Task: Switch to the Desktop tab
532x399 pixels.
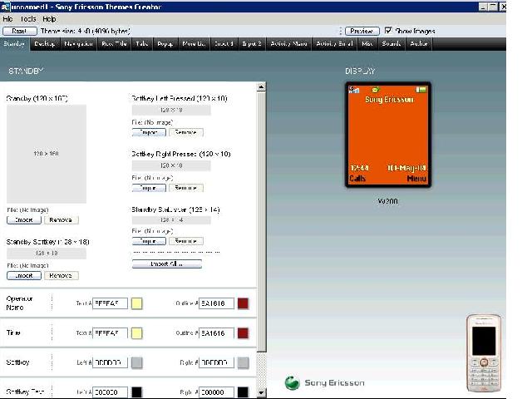Action: pyautogui.click(x=45, y=44)
